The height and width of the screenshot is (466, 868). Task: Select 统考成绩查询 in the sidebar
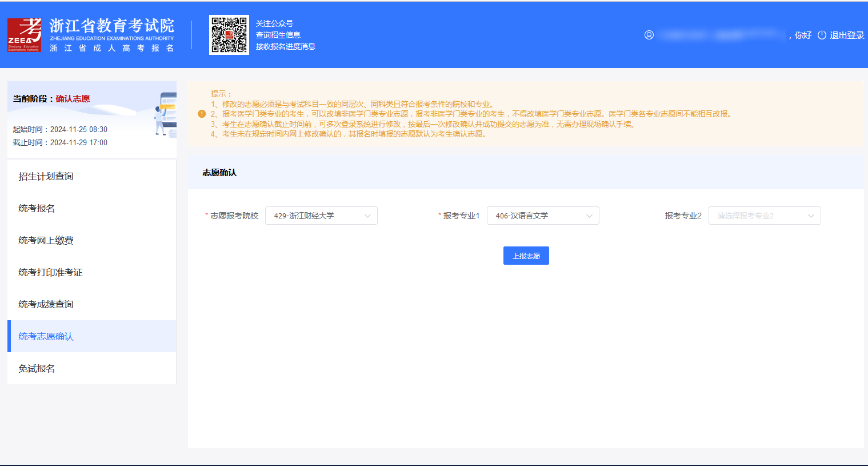tap(46, 304)
